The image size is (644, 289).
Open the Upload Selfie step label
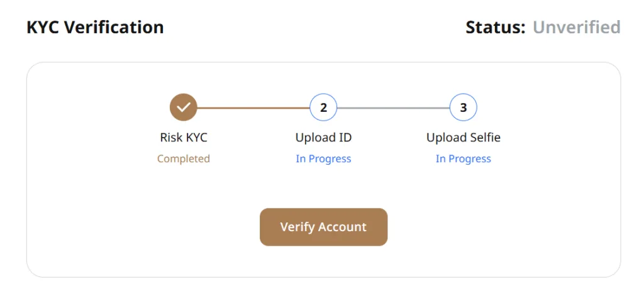[464, 138]
